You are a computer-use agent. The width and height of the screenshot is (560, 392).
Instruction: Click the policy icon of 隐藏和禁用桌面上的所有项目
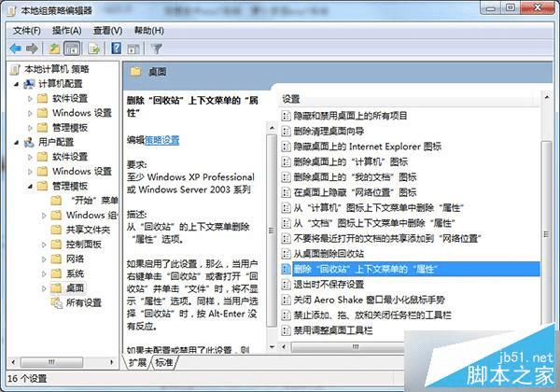tap(287, 116)
